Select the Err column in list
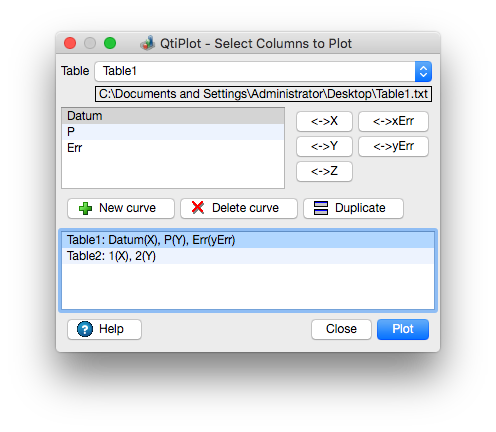 (x=173, y=148)
